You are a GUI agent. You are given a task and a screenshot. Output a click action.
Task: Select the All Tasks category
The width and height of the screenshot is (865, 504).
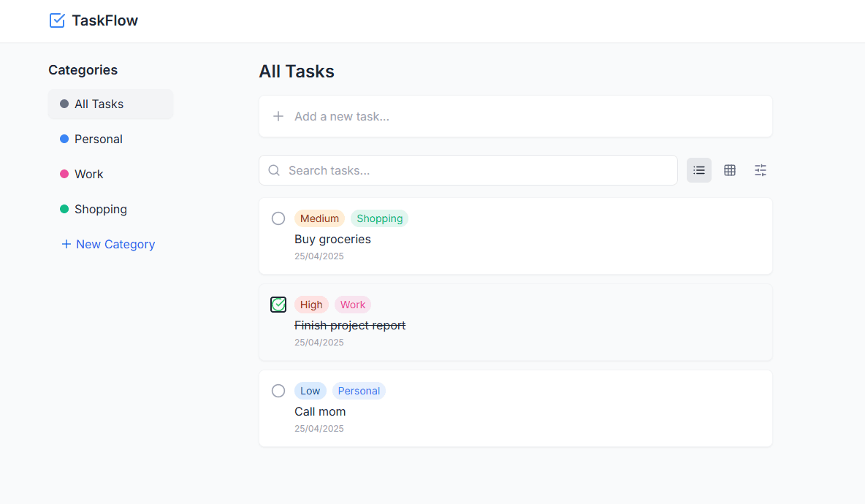(x=99, y=104)
